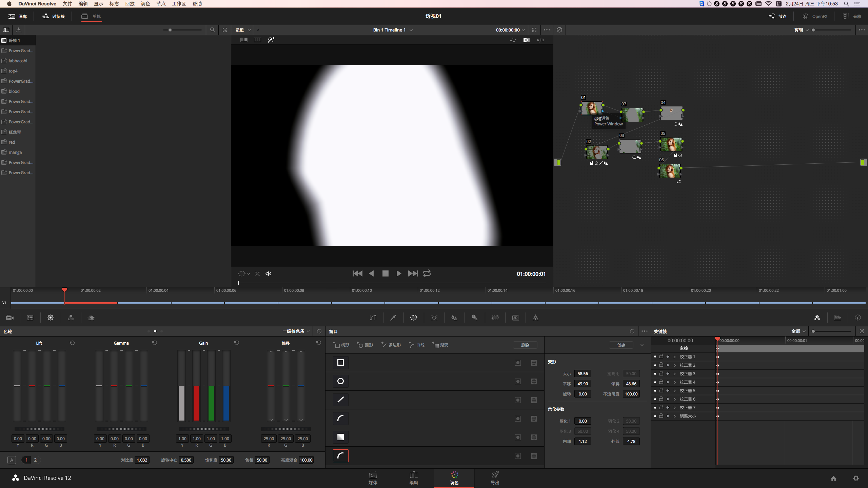Click the project settings gear icon
This screenshot has width=868, height=488.
click(856, 478)
